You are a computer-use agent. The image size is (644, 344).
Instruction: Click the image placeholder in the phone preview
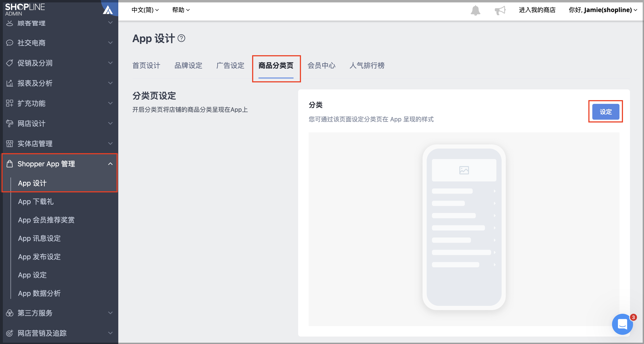pyautogui.click(x=464, y=170)
